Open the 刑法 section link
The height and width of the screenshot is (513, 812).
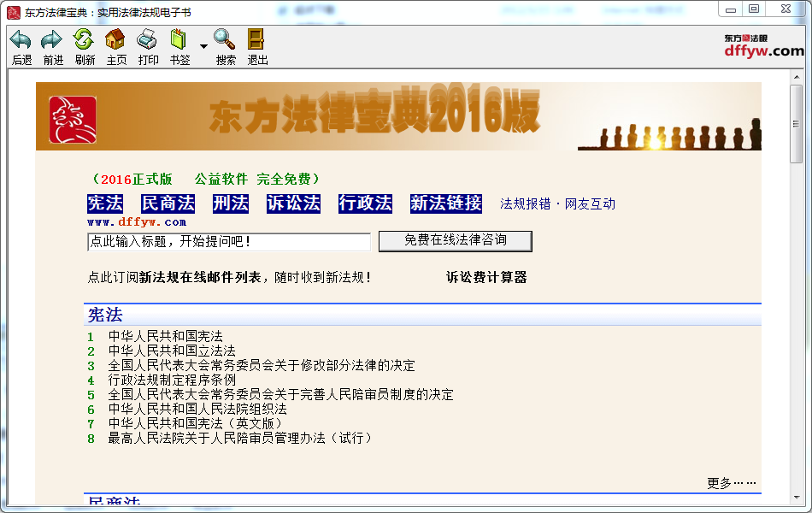click(230, 203)
